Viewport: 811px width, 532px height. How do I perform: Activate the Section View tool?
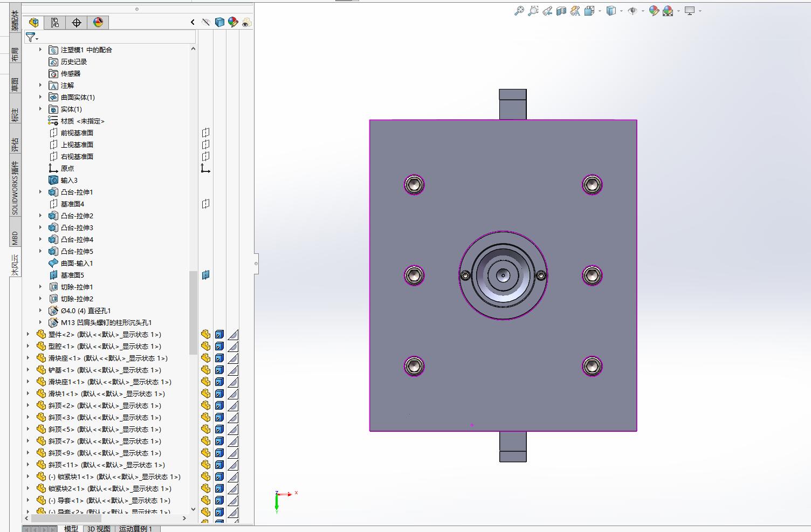pyautogui.click(x=561, y=11)
